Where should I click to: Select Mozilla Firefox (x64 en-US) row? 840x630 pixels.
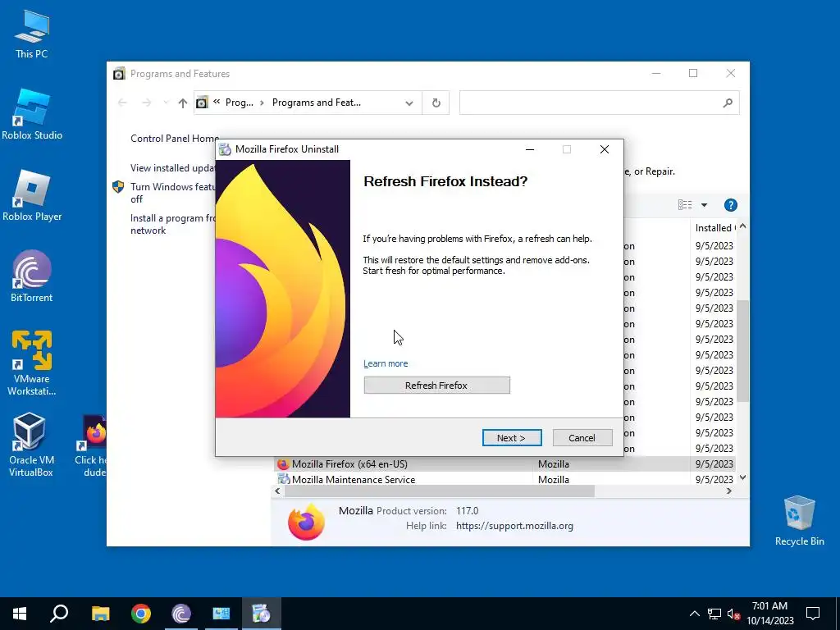(504, 464)
